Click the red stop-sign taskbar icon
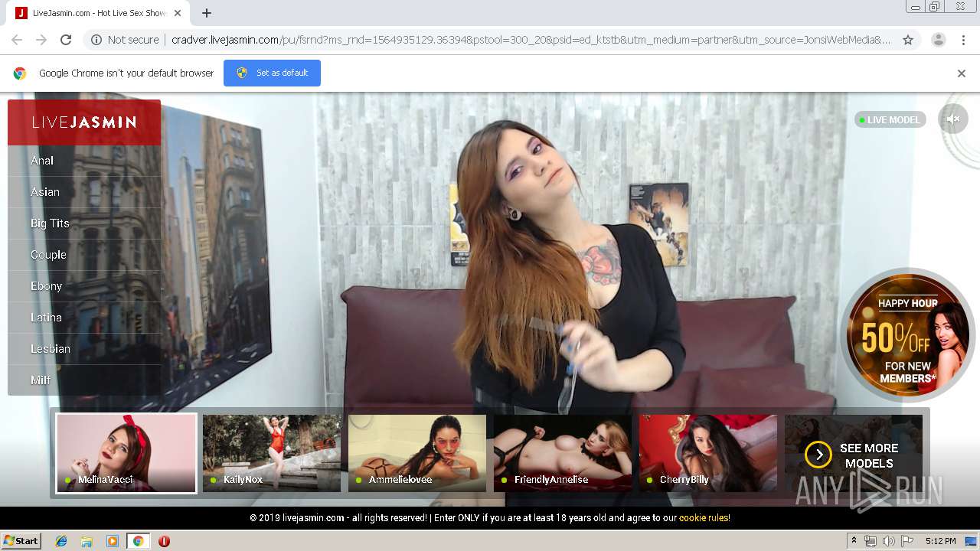 [164, 541]
